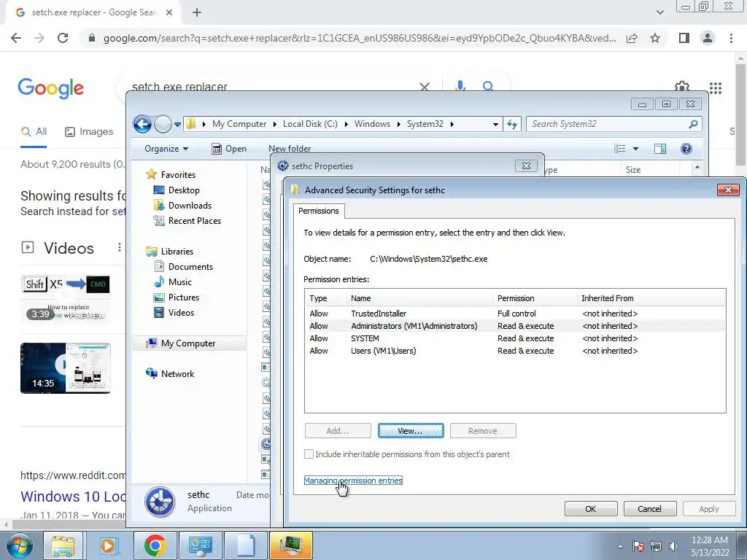Screen dimensions: 747x560
Task: Select Users (VM1\Users) permission entry
Action: point(515,351)
